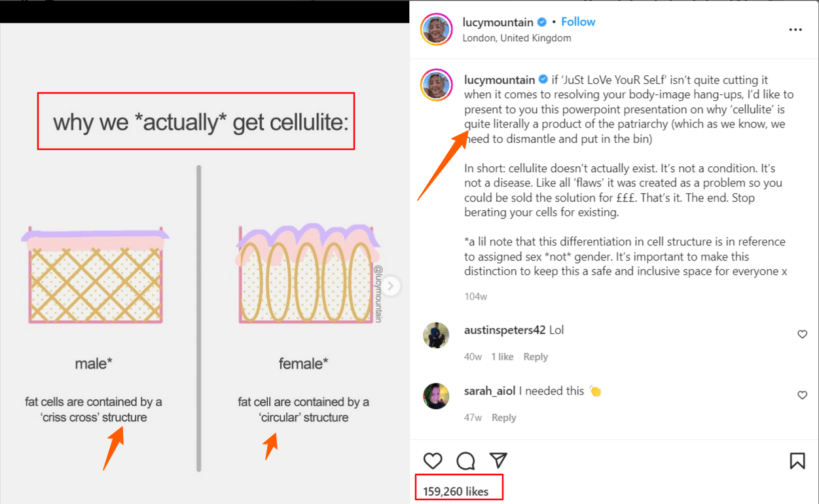
Task: Click the verified badge in the caption username
Action: [x=543, y=79]
